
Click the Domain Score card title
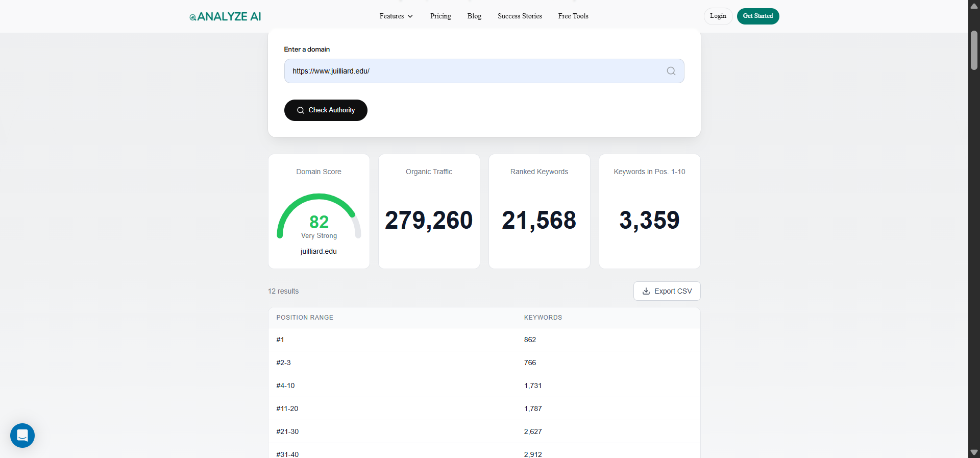pyautogui.click(x=318, y=172)
